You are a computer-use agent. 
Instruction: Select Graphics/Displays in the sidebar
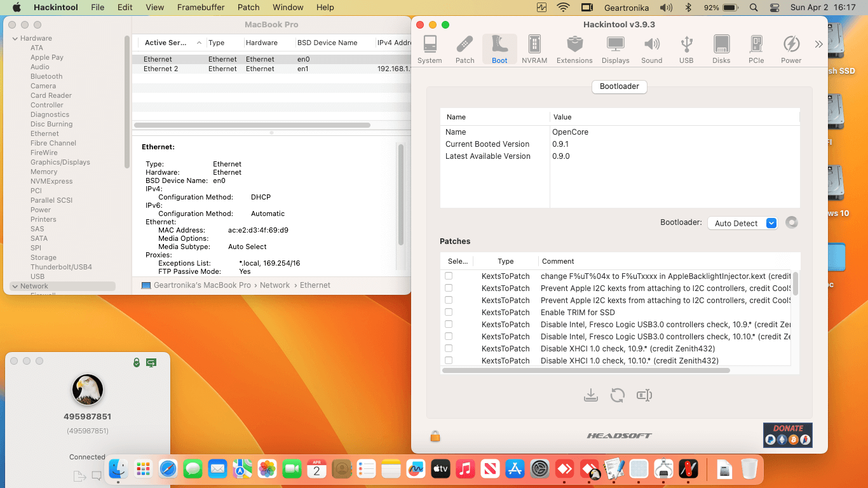(60, 163)
